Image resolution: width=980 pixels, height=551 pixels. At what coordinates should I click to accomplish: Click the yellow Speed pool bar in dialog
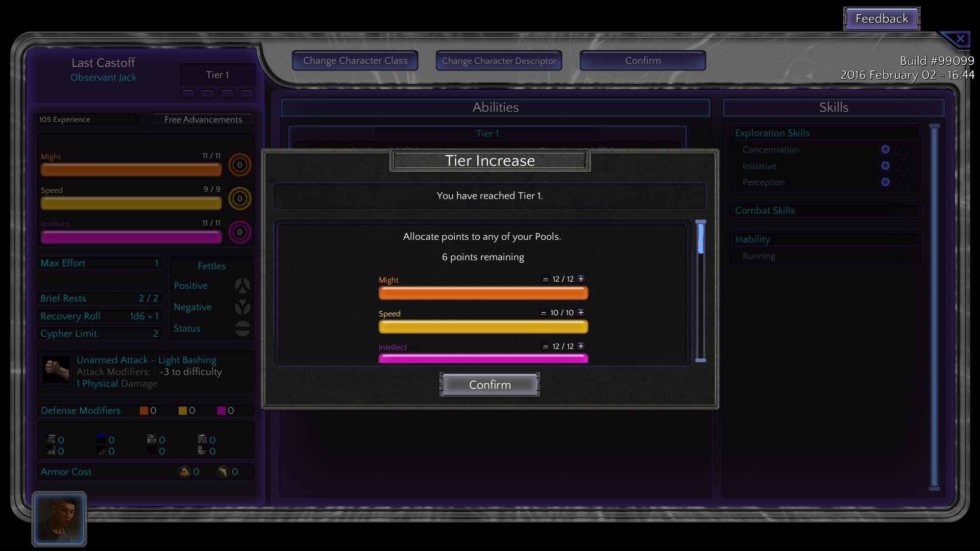pyautogui.click(x=483, y=327)
